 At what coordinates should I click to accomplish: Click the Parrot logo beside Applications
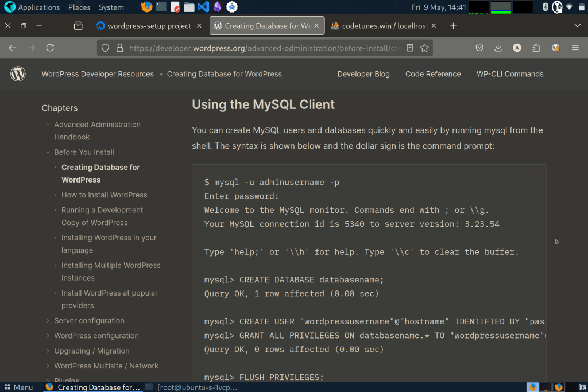tap(9, 7)
